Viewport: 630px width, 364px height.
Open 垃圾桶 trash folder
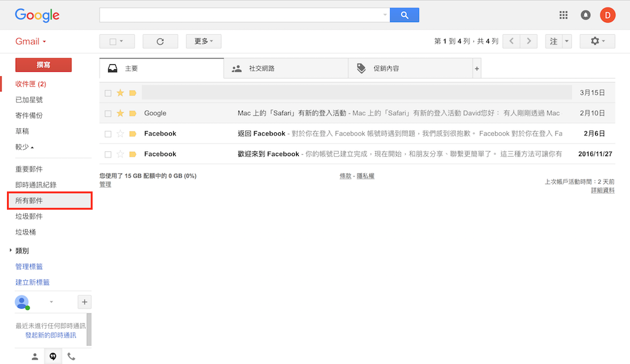click(26, 232)
